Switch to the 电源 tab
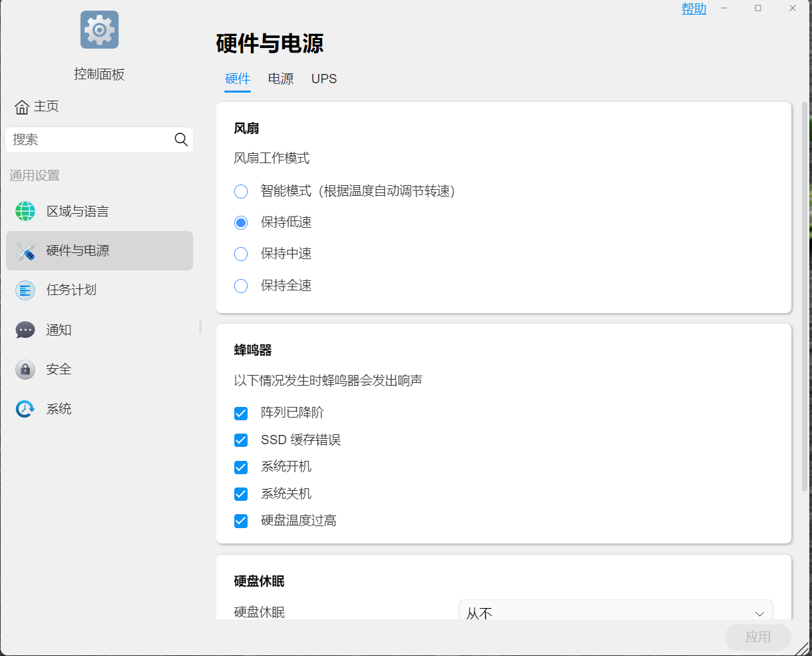Image resolution: width=812 pixels, height=656 pixels. coord(280,79)
